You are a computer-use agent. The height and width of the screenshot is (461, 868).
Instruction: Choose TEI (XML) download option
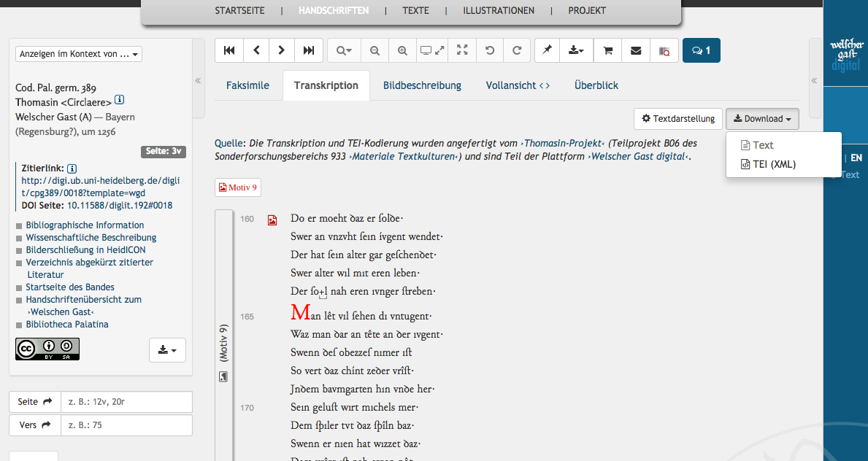coord(768,164)
